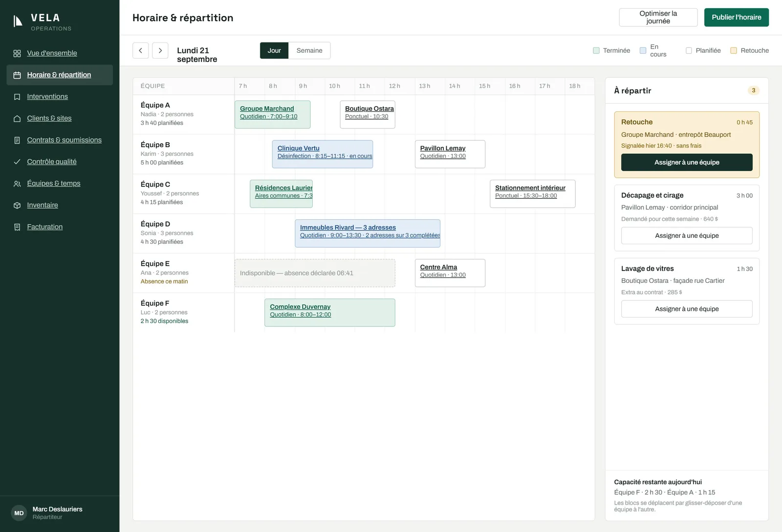The height and width of the screenshot is (532, 782).
Task: Click the Contrats & soumissions document icon
Action: pyautogui.click(x=17, y=140)
